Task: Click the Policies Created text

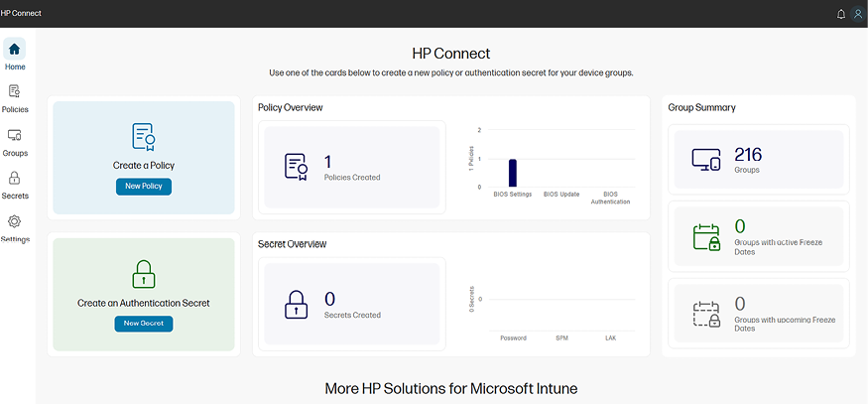Action: (x=352, y=178)
